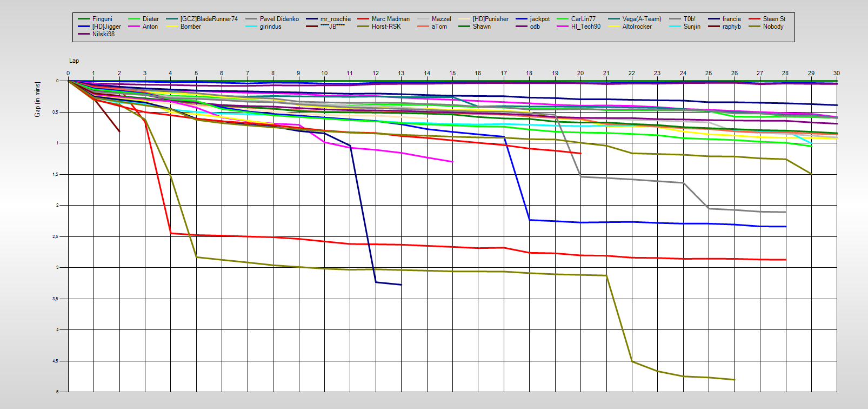Click the girindus cyan legend swatch
Viewport: 868px width, 409px height.
[x=251, y=27]
